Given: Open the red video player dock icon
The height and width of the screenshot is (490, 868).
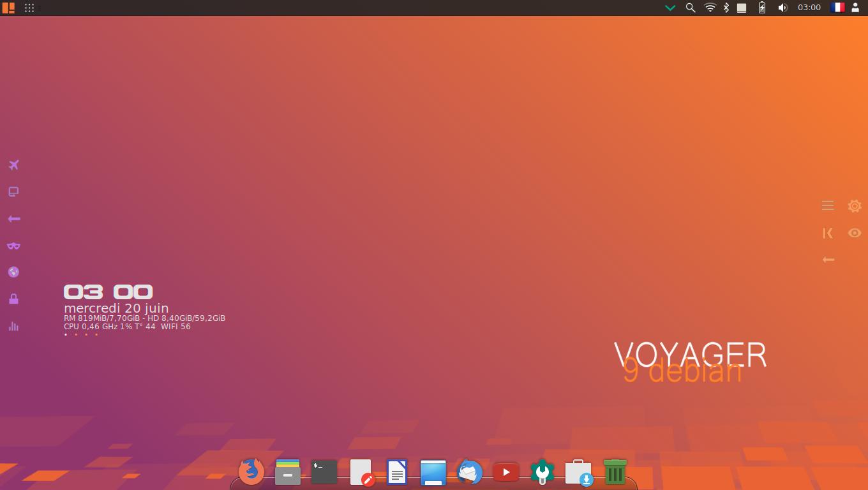Looking at the screenshot, I should [x=506, y=472].
